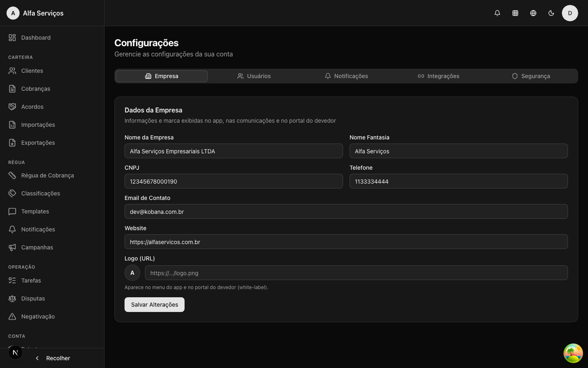Open Classificações menu item
588x368 pixels.
click(x=52, y=193)
